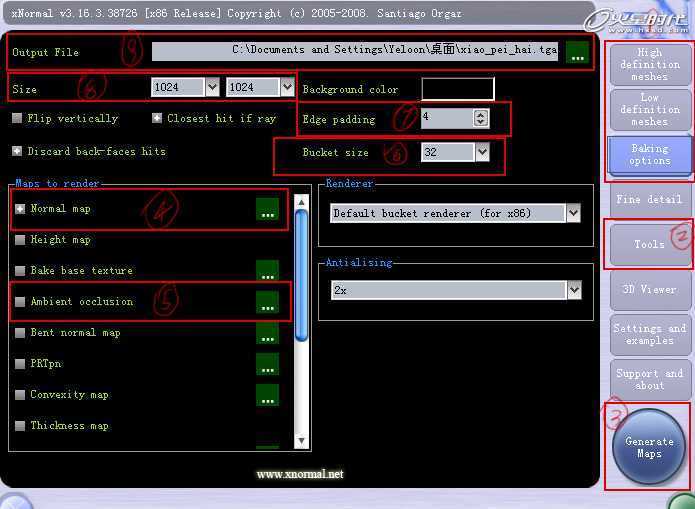Viewport: 695px width, 509px height.
Task: Enable Height map rendering
Action: [20, 239]
